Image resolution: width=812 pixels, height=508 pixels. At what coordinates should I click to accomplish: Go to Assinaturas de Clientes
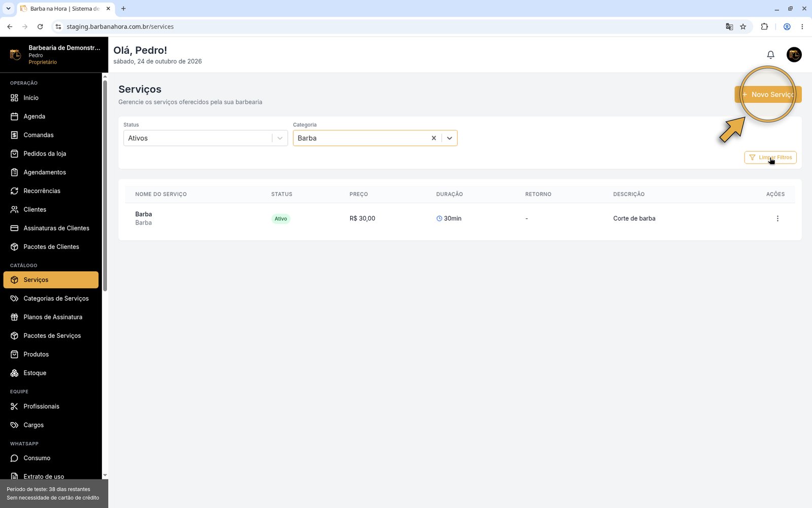51,229
